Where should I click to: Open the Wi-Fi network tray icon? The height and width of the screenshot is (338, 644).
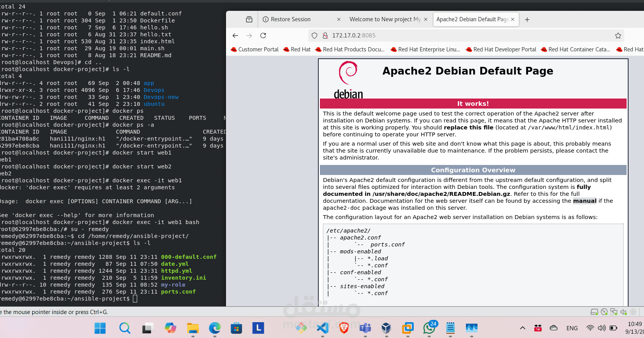[x=590, y=328]
